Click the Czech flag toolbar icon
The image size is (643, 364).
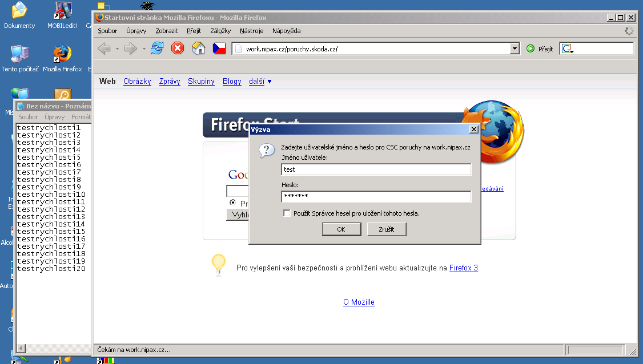click(x=219, y=48)
